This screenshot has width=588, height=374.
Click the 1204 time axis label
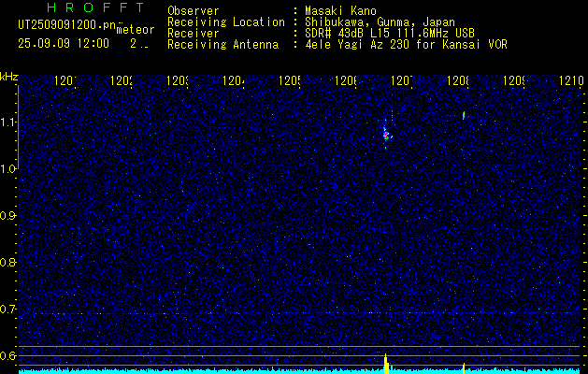[x=234, y=80]
